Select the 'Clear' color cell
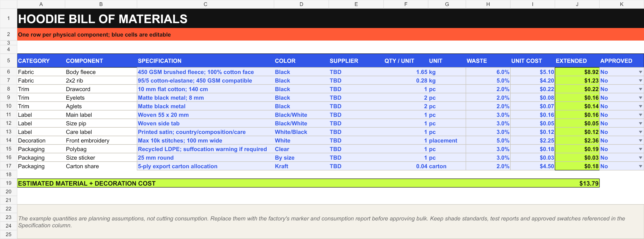The image size is (644, 239). [x=301, y=149]
